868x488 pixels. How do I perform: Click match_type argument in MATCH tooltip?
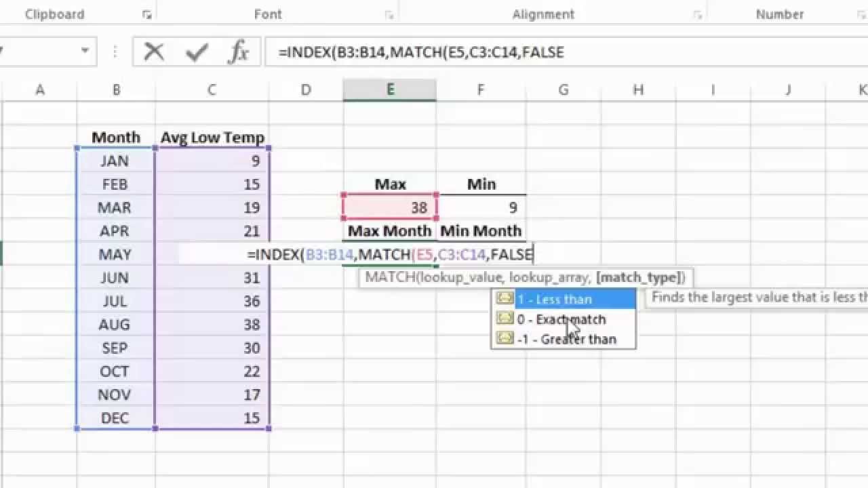pos(638,277)
